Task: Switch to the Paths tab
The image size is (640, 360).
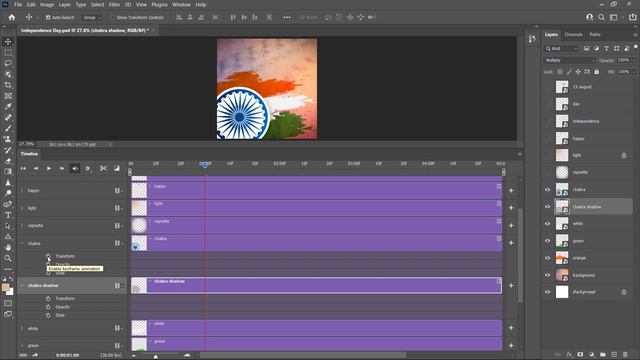Action: pyautogui.click(x=595, y=35)
